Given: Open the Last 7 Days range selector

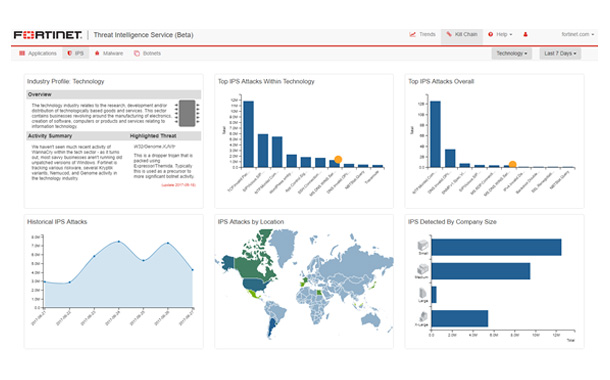Looking at the screenshot, I should [x=560, y=53].
